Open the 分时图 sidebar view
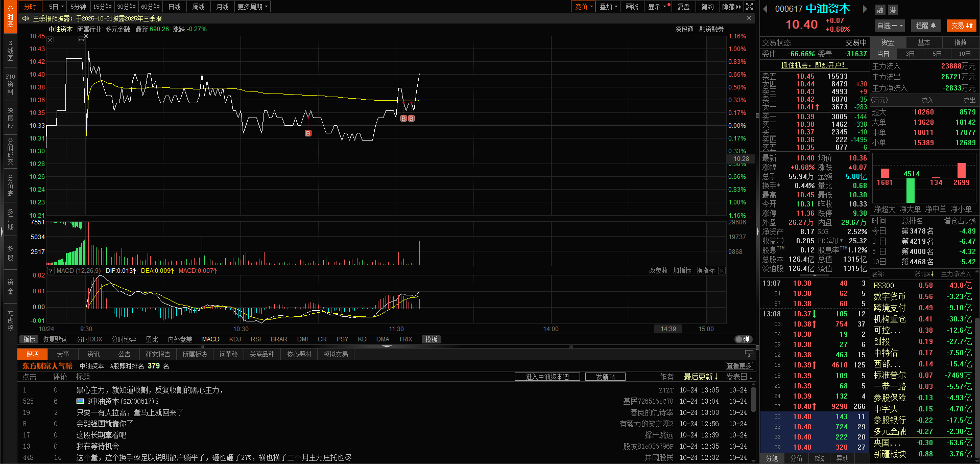This screenshot has width=980, height=464. [x=10, y=17]
